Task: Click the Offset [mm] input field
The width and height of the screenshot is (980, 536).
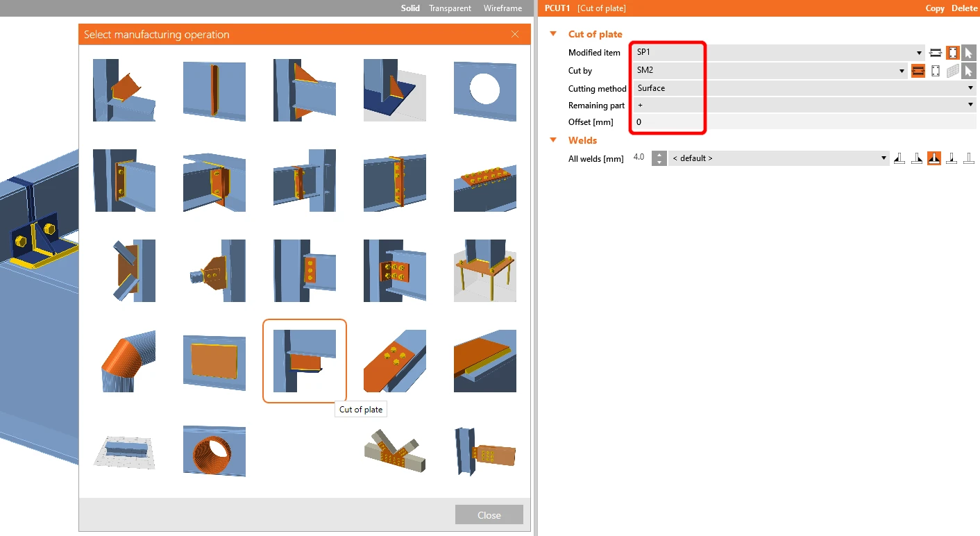Action: tap(804, 122)
